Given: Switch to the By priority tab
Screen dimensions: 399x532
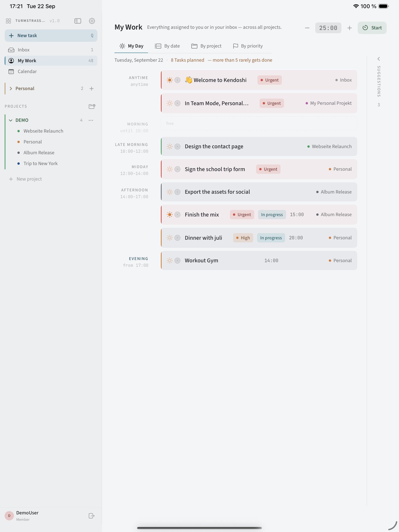Looking at the screenshot, I should 248,46.
